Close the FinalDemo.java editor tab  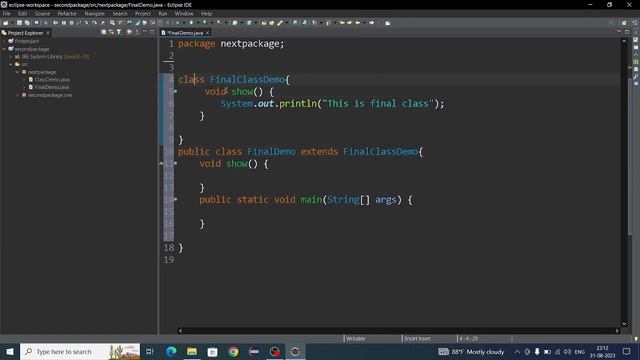[x=207, y=33]
